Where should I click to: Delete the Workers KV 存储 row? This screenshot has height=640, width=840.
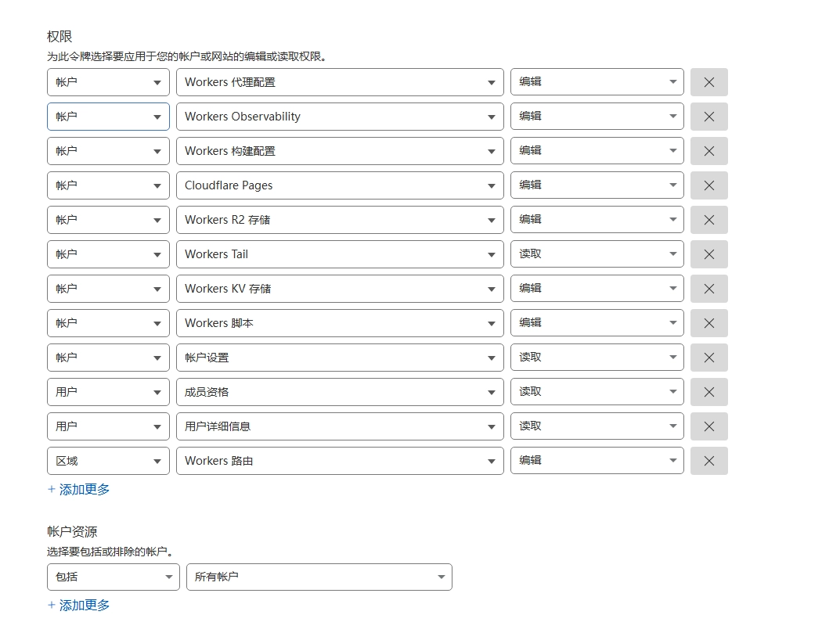708,289
